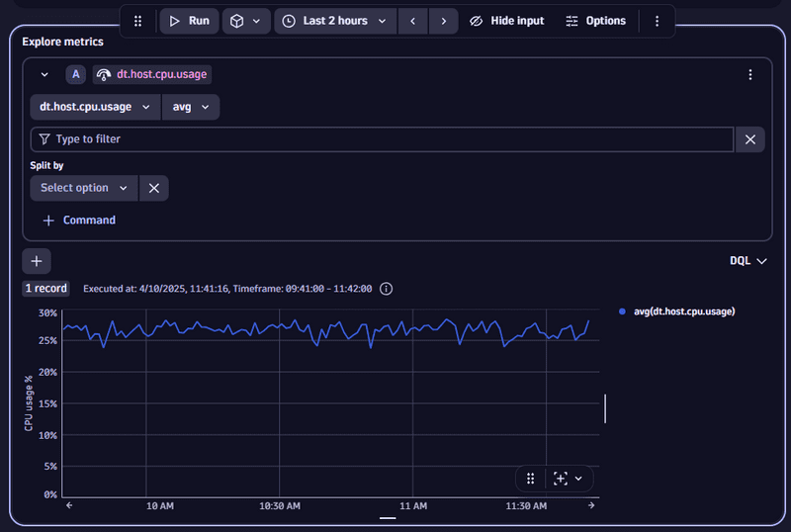Click the 11:30 AM axis label
Screen dimensions: 791x532
pos(526,505)
